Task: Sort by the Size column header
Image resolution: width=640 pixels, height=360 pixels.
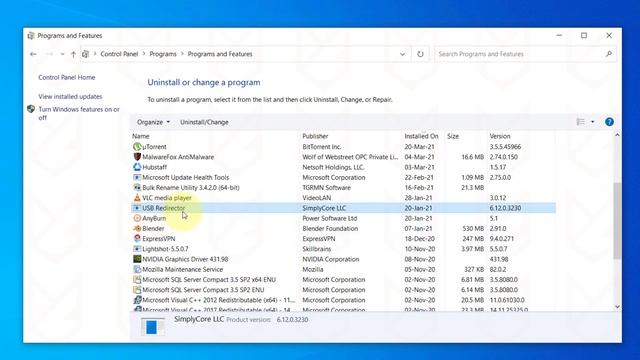Action: (x=453, y=136)
